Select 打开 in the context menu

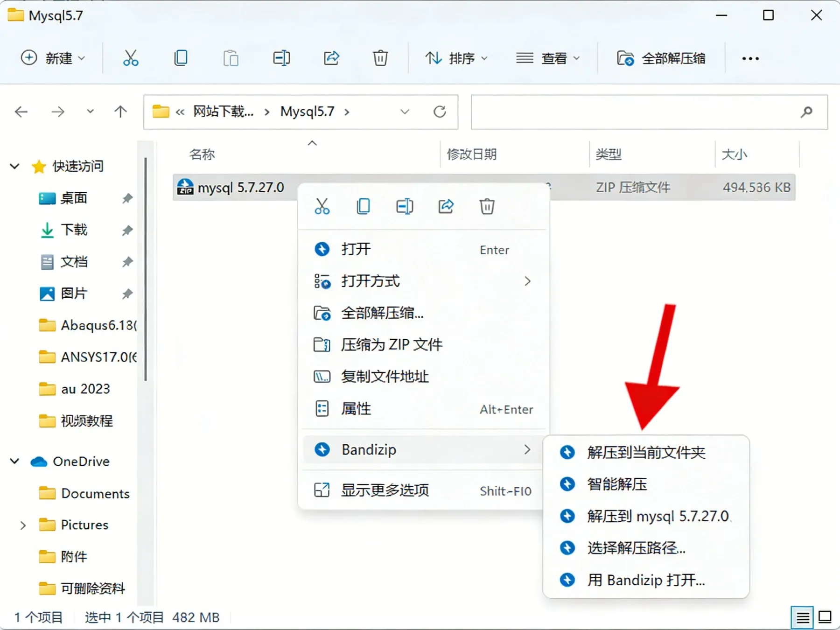(x=423, y=249)
